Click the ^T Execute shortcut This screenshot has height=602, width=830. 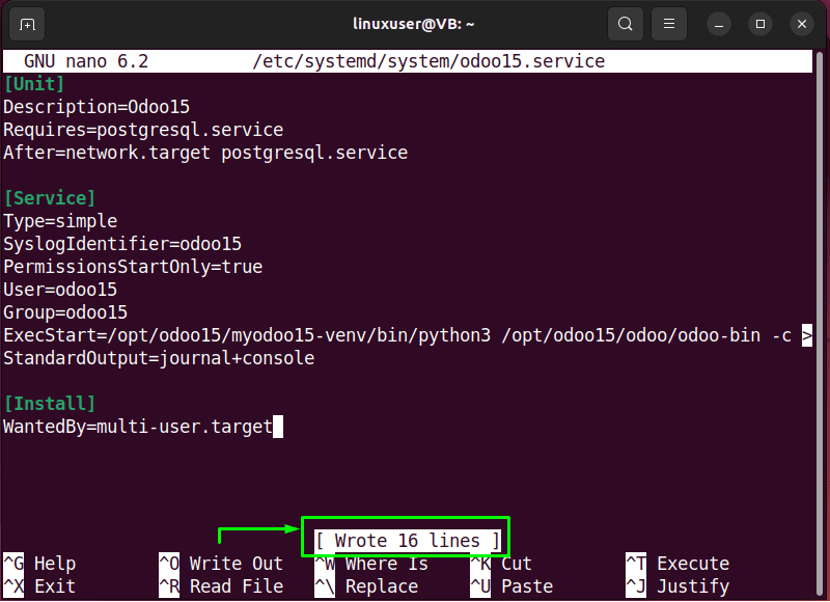coord(678,564)
